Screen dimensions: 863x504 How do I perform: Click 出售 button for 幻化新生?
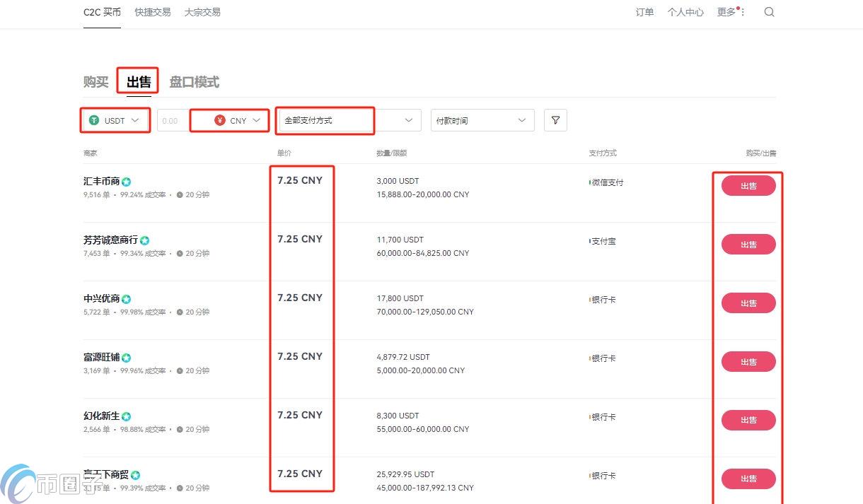pyautogui.click(x=748, y=420)
